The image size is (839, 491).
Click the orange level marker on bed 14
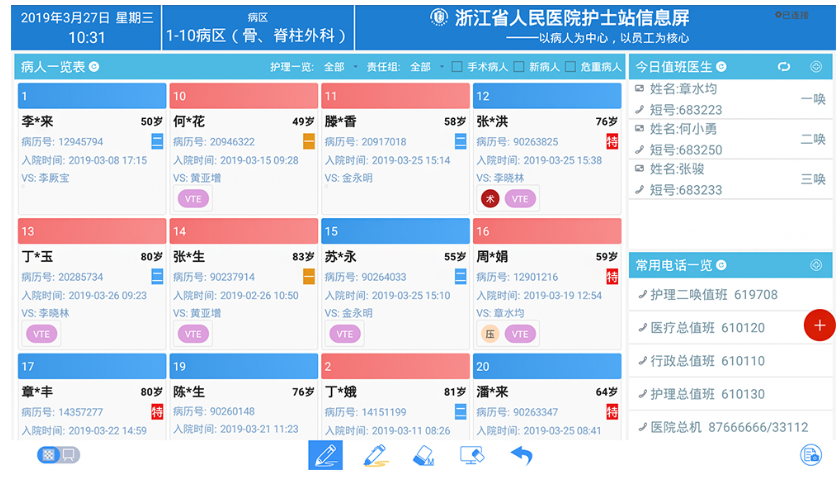click(x=309, y=277)
